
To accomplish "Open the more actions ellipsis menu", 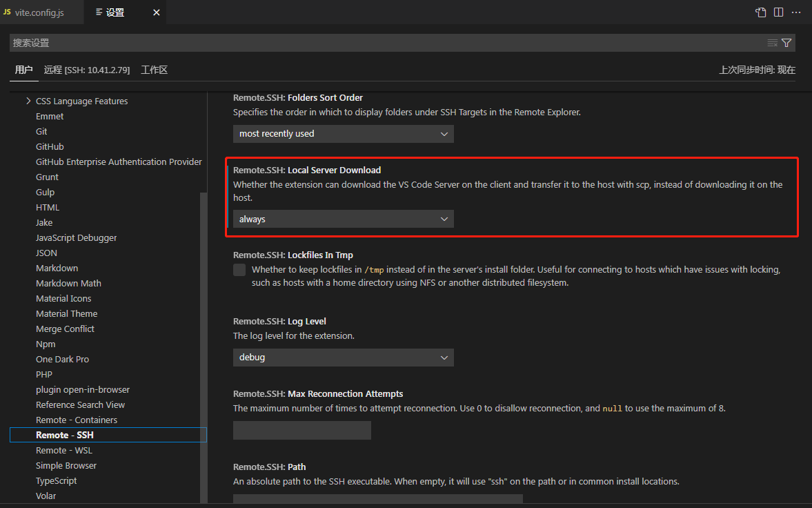I will coord(796,12).
